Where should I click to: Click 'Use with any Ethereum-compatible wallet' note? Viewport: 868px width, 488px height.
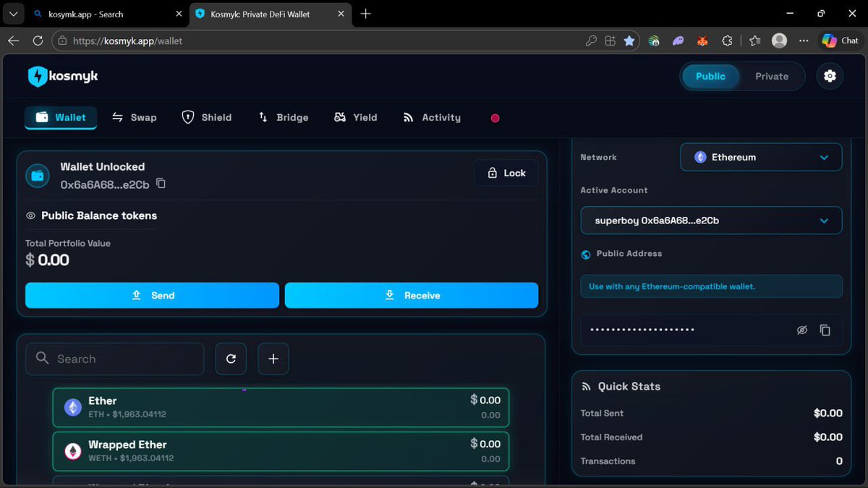[711, 286]
